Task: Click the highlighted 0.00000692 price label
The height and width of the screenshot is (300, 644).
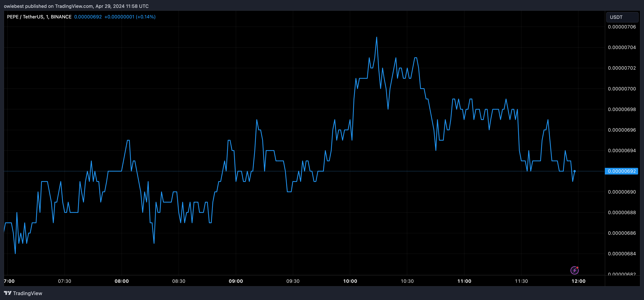Action: coord(621,171)
